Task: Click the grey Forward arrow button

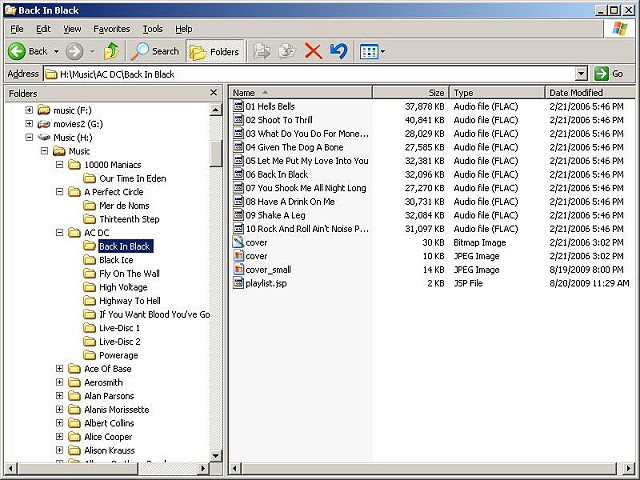Action: (x=74, y=51)
